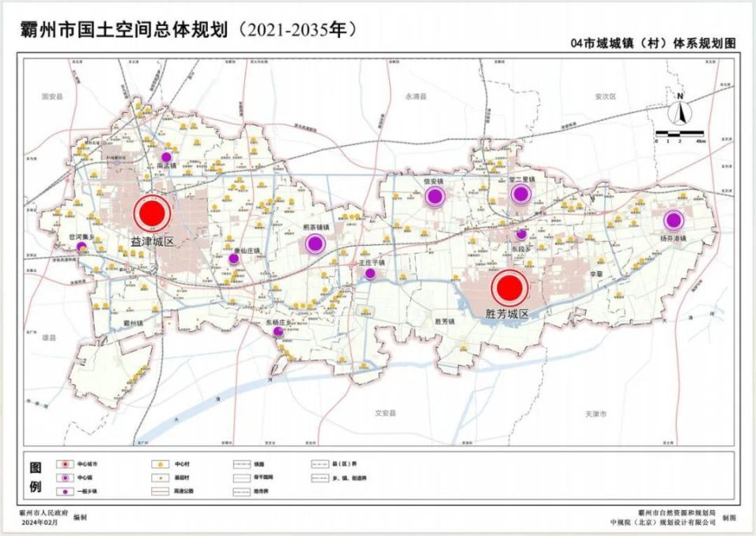The height and width of the screenshot is (536, 756).
Task: Click the 东杨庄乡 marker near the bottom
Action: click(x=277, y=333)
